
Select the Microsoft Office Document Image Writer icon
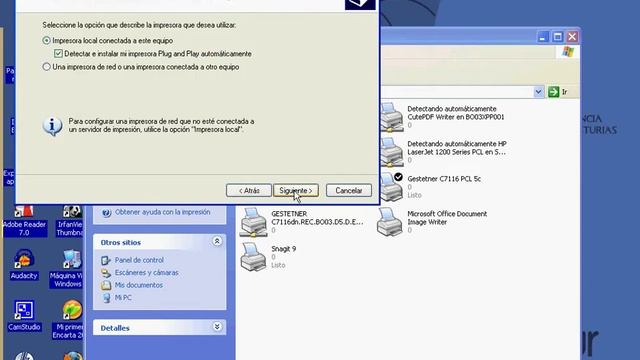pos(390,222)
